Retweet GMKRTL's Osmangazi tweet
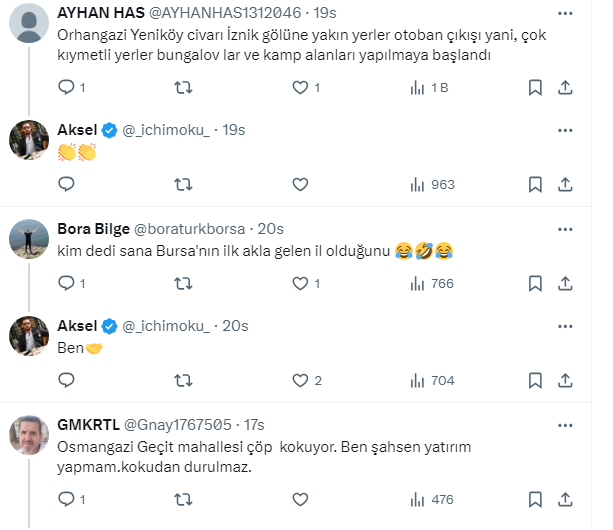This screenshot has height=530, width=613. tap(184, 500)
